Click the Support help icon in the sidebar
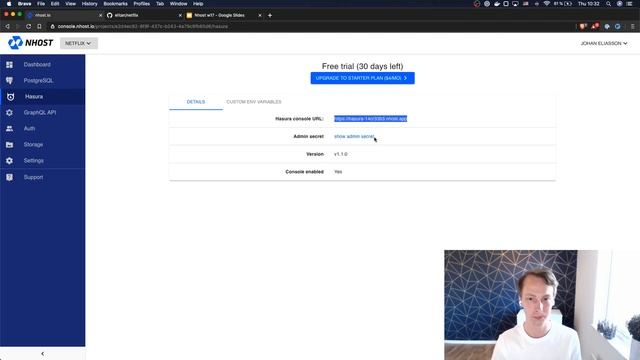640x360 pixels. [x=9, y=177]
